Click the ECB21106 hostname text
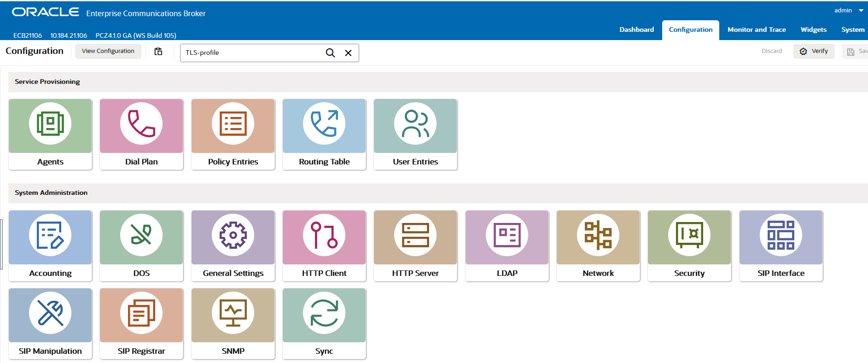Image resolution: width=868 pixels, height=363 pixels. (28, 35)
